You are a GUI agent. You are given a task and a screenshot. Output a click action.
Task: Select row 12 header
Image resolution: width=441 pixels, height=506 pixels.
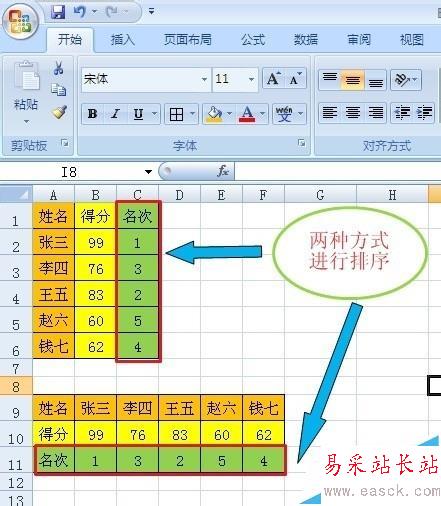(x=16, y=483)
